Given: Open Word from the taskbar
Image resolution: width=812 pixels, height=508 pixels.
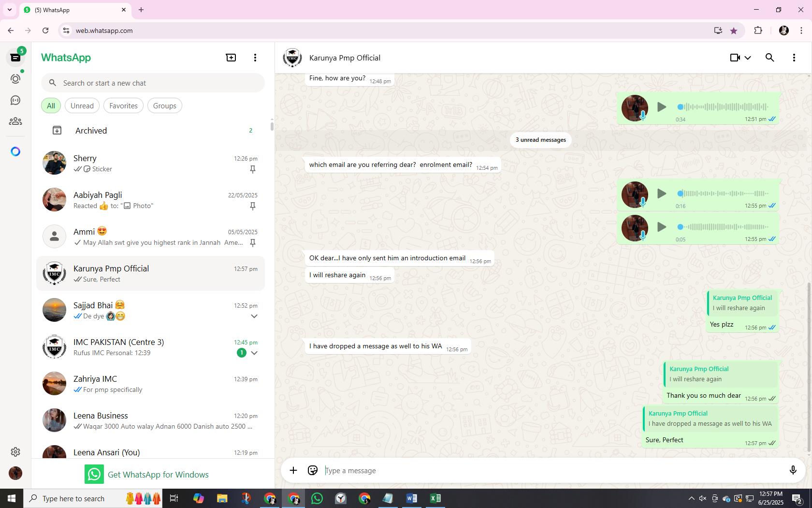Looking at the screenshot, I should point(411,498).
